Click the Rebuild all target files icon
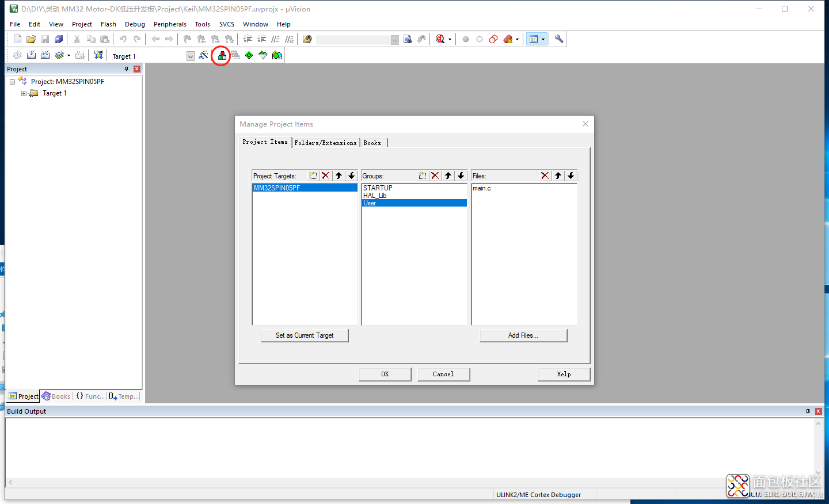 click(45, 55)
